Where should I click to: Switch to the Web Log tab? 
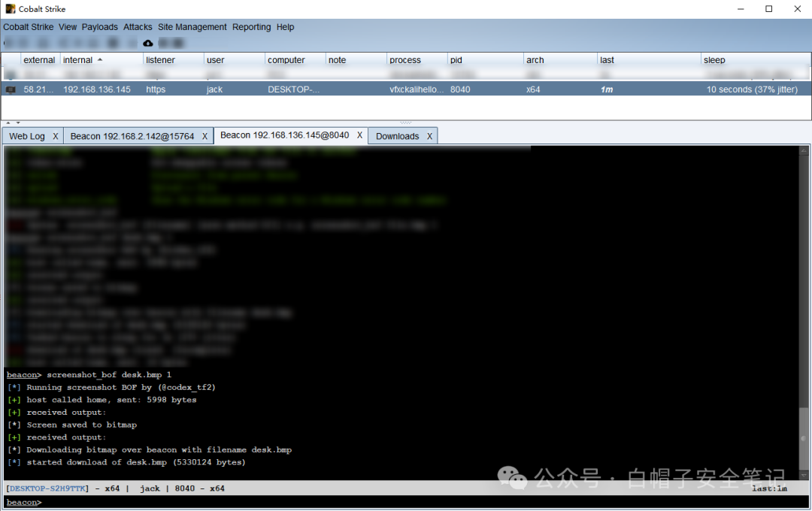coord(27,136)
